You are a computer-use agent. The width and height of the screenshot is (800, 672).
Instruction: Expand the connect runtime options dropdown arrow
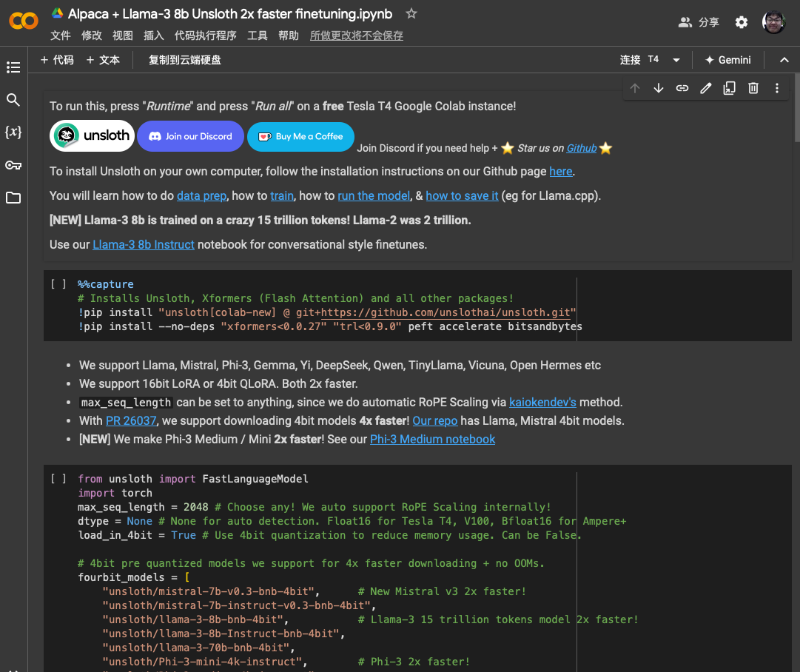click(676, 60)
